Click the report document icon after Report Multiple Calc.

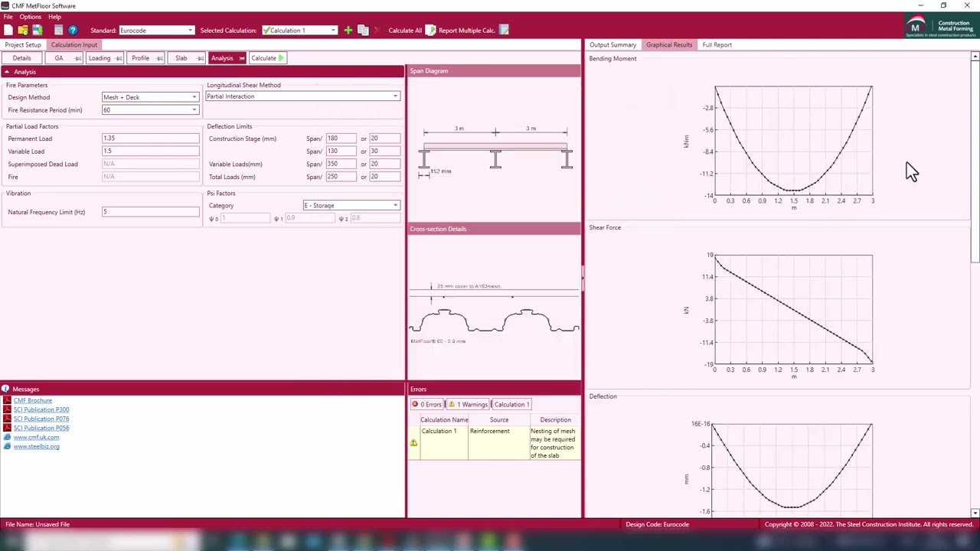(x=504, y=30)
